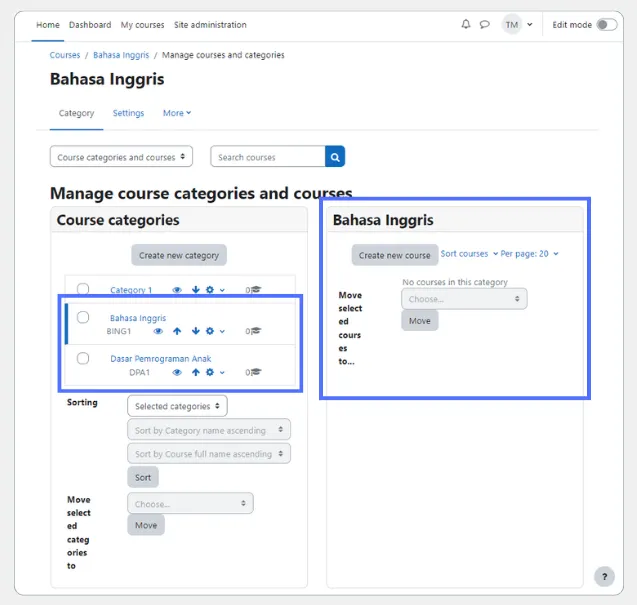
Task: Move Bahasa Inggris down with arrow icon
Action: pyautogui.click(x=196, y=331)
